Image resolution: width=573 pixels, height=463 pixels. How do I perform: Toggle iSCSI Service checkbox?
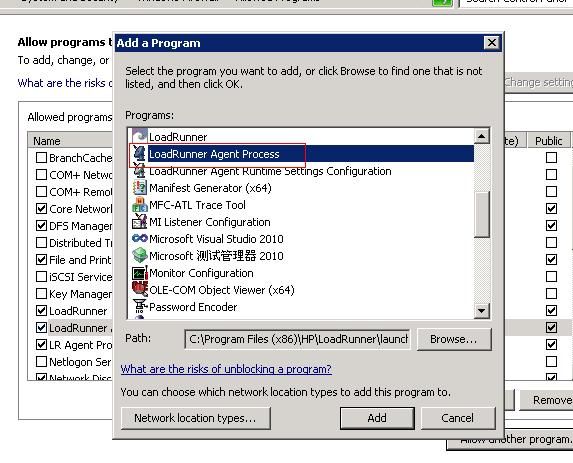click(41, 277)
